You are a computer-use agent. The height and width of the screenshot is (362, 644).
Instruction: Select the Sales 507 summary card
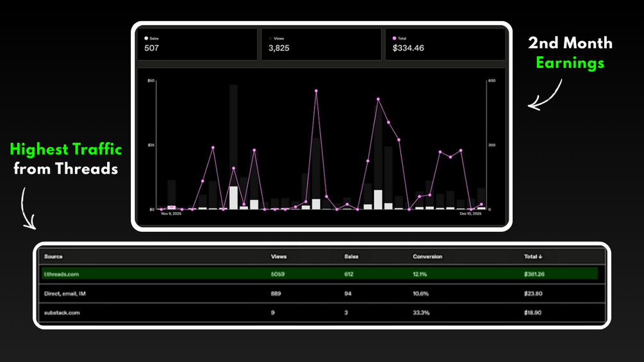tap(197, 44)
